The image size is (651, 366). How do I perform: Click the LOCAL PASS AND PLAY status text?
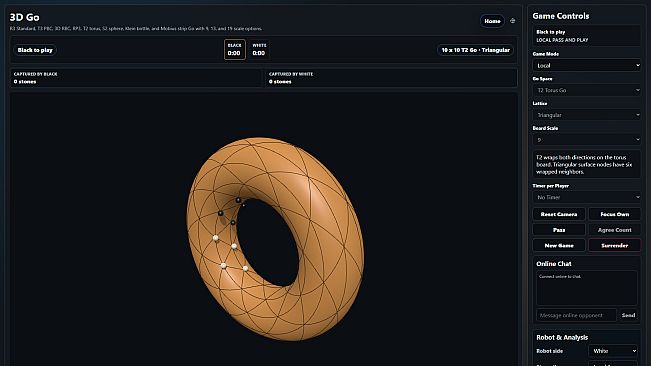[562, 40]
